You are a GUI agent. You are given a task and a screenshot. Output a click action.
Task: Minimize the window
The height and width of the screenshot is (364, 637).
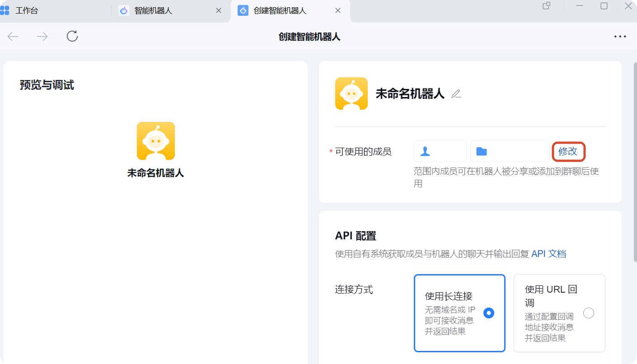(x=580, y=6)
